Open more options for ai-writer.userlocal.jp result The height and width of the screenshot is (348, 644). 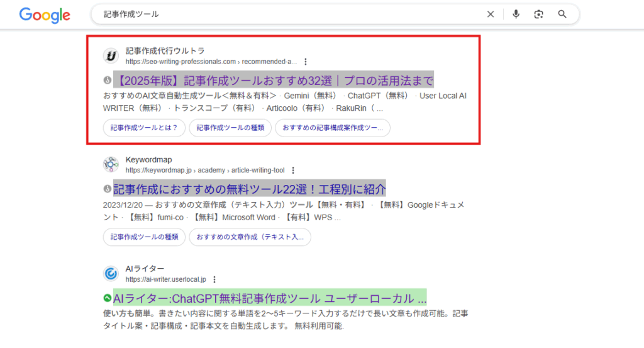click(214, 279)
